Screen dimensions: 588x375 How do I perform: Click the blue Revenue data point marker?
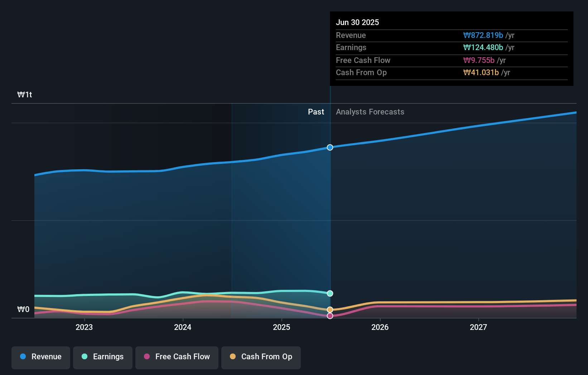point(330,147)
